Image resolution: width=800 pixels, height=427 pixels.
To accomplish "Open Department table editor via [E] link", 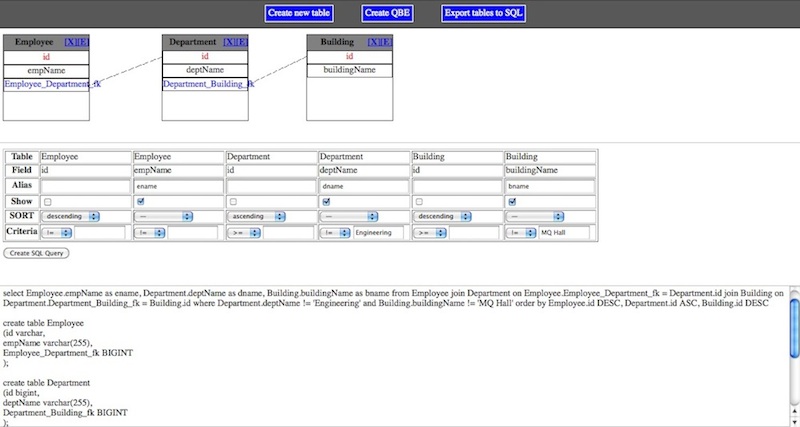I will click(x=242, y=42).
